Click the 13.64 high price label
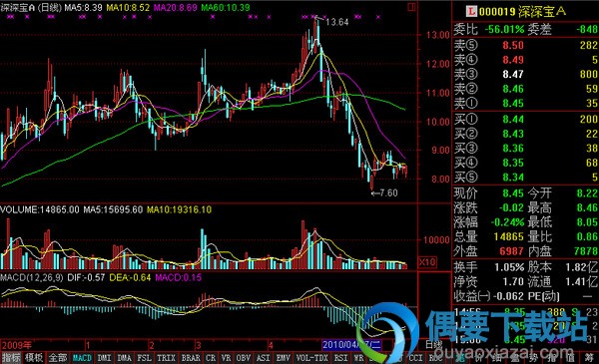This screenshot has height=364, width=599. click(x=337, y=22)
